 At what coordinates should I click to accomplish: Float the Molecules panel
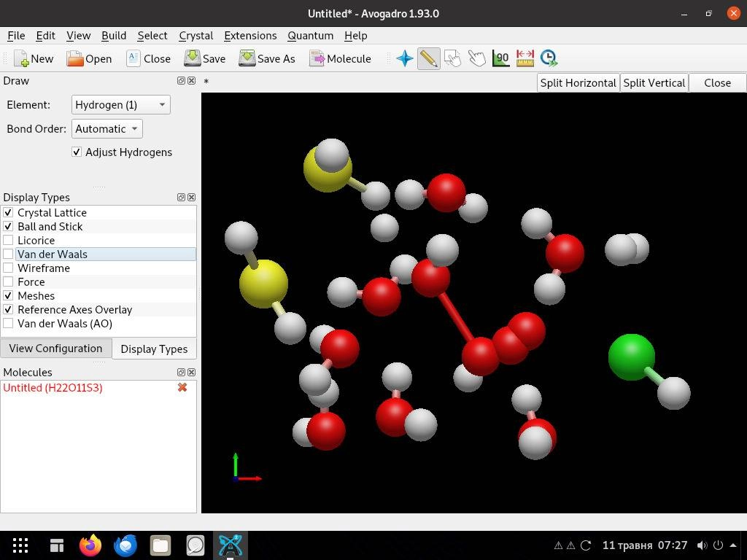click(x=181, y=372)
